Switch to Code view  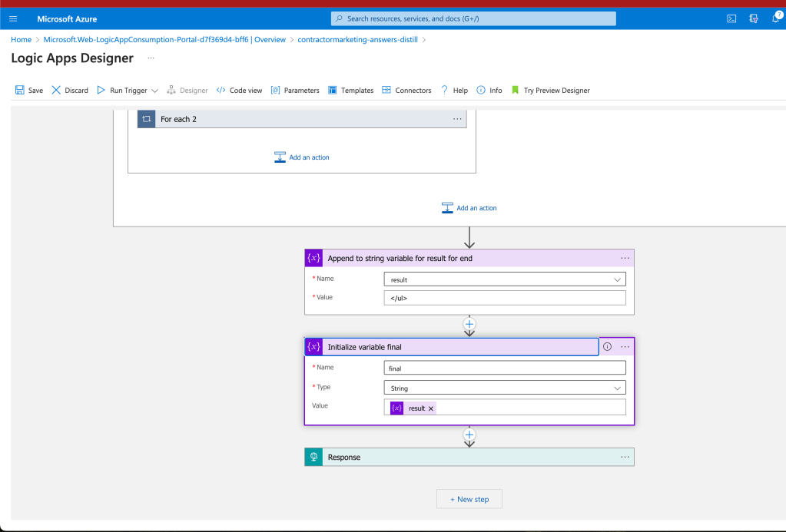click(239, 90)
